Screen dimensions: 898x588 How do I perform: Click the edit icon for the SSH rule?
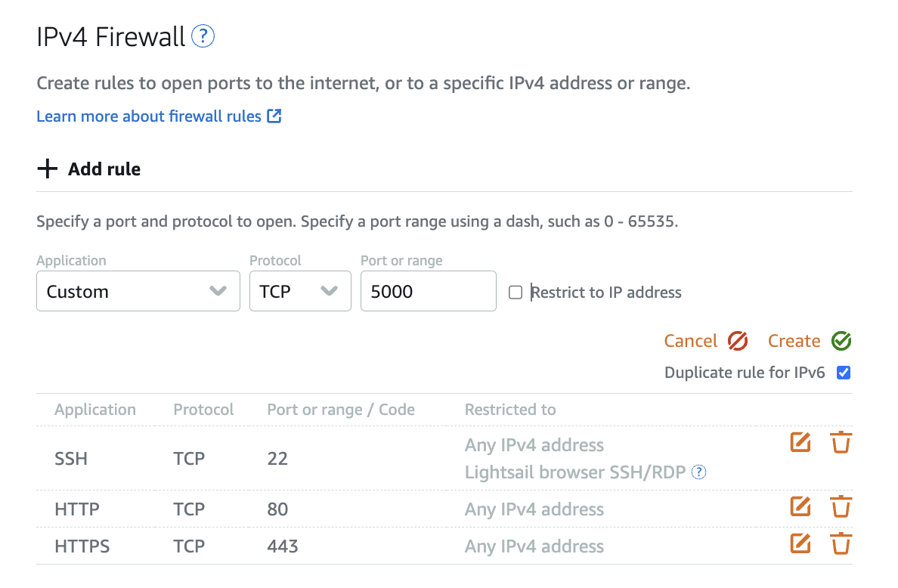click(x=800, y=442)
